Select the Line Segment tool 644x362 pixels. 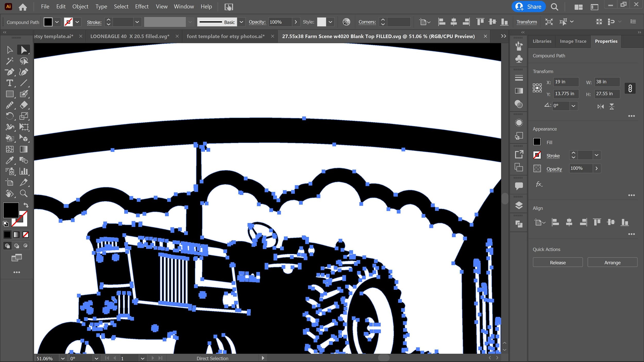(x=23, y=83)
